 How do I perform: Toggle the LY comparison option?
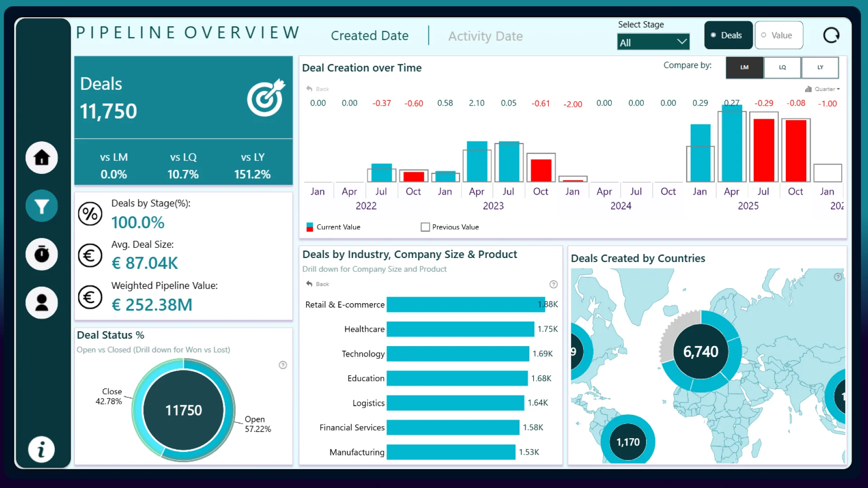820,67
